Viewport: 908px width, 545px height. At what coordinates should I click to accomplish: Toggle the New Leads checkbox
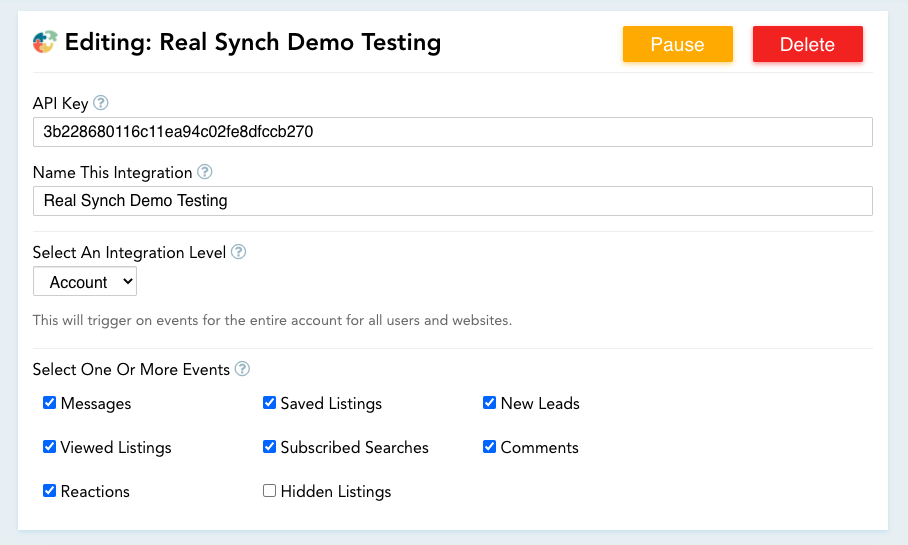click(x=489, y=403)
